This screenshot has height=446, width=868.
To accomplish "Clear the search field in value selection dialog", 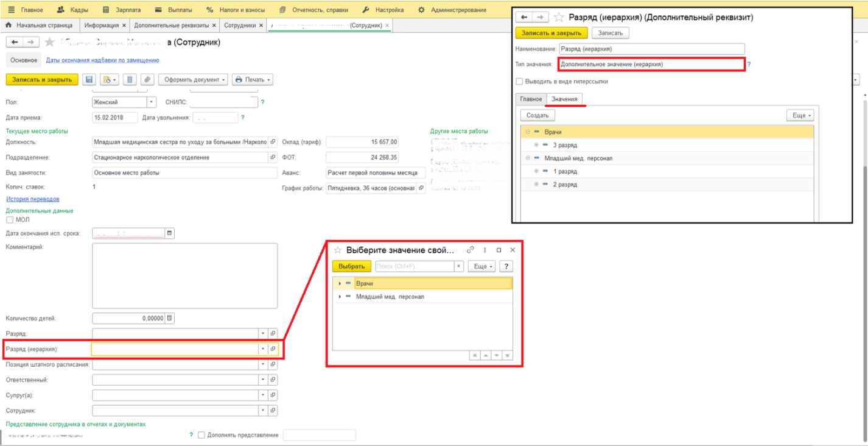I will pyautogui.click(x=459, y=266).
